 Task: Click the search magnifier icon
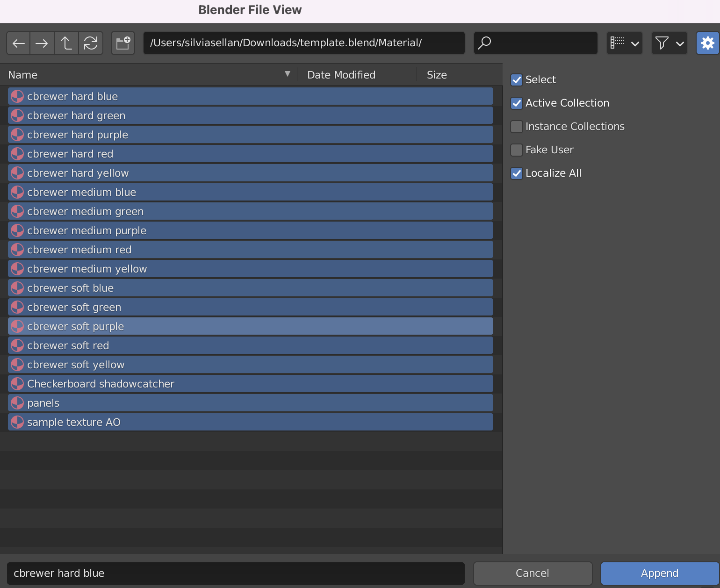coord(485,43)
